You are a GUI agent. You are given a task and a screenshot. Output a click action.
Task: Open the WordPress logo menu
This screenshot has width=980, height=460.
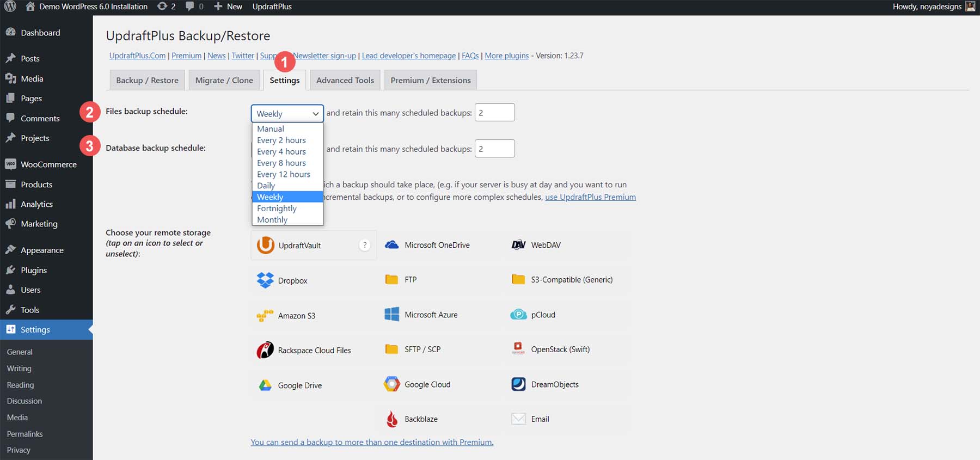(10, 7)
